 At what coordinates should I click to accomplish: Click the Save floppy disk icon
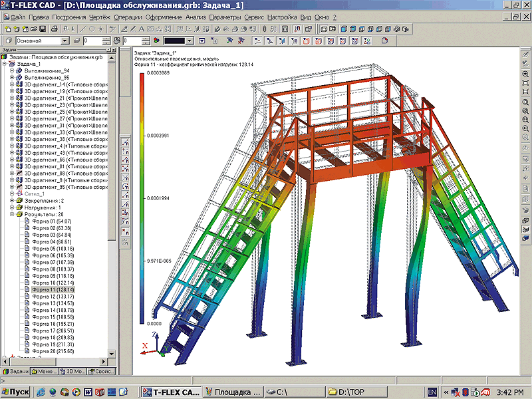43,29
